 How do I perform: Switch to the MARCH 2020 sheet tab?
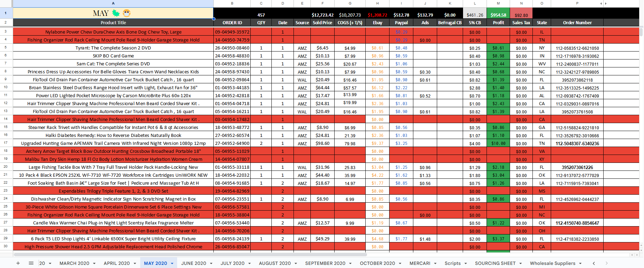click(74, 263)
